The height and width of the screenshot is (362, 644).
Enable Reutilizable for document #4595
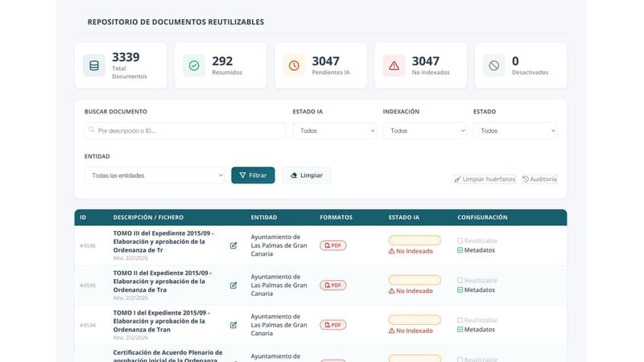pyautogui.click(x=460, y=281)
